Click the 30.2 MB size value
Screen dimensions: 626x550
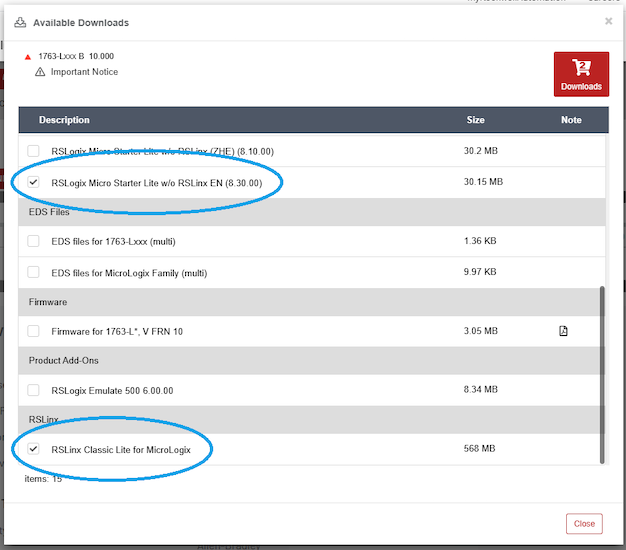[x=481, y=150]
